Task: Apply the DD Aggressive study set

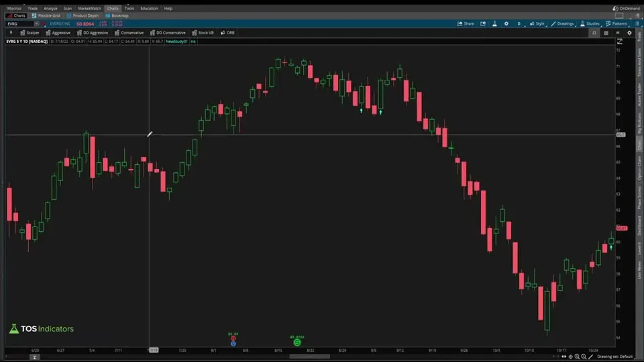Action: click(93, 33)
